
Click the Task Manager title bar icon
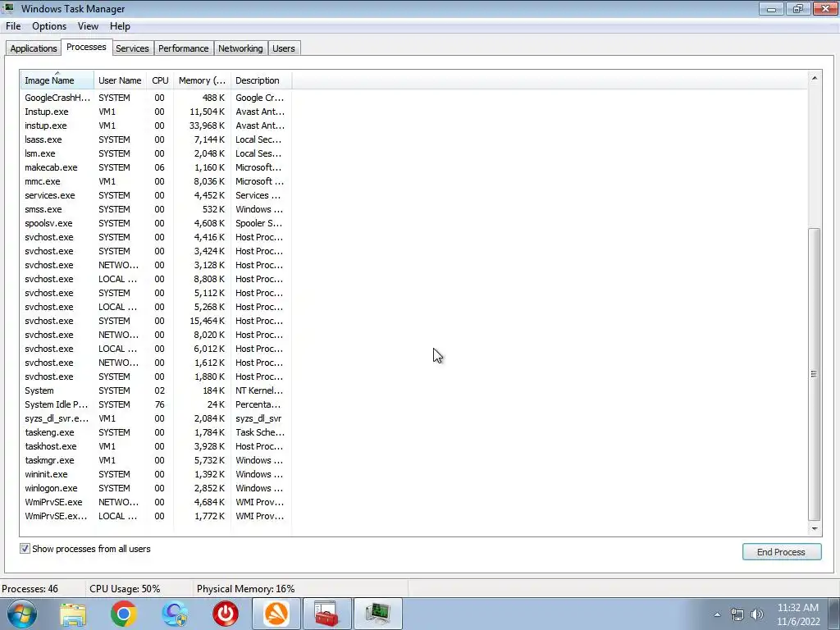[8, 8]
